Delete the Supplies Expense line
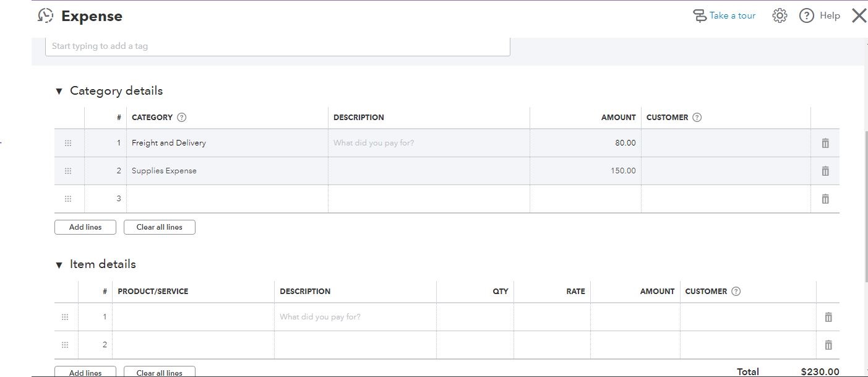Image resolution: width=868 pixels, height=377 pixels. coord(825,171)
